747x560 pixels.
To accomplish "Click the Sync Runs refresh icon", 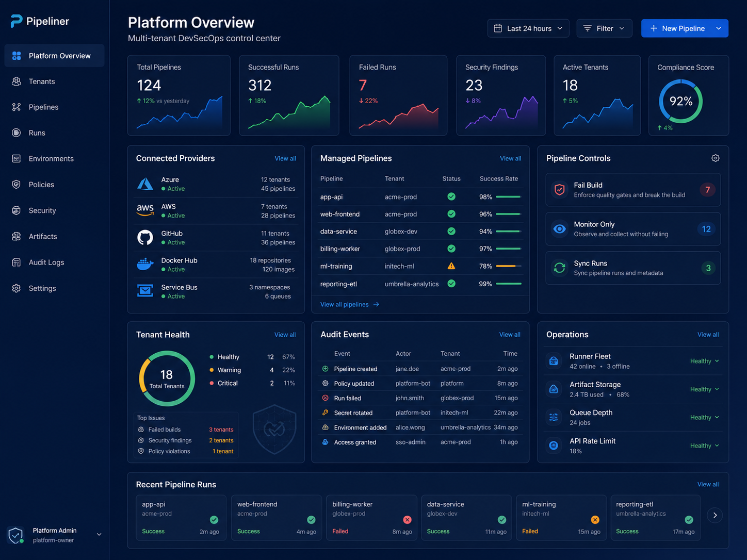I will click(x=560, y=268).
